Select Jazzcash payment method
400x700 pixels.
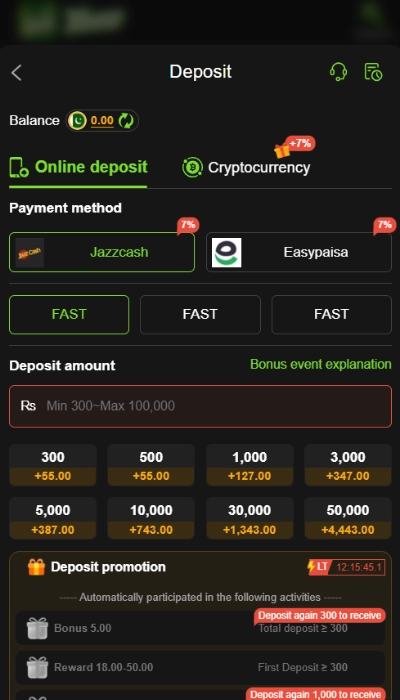(102, 252)
